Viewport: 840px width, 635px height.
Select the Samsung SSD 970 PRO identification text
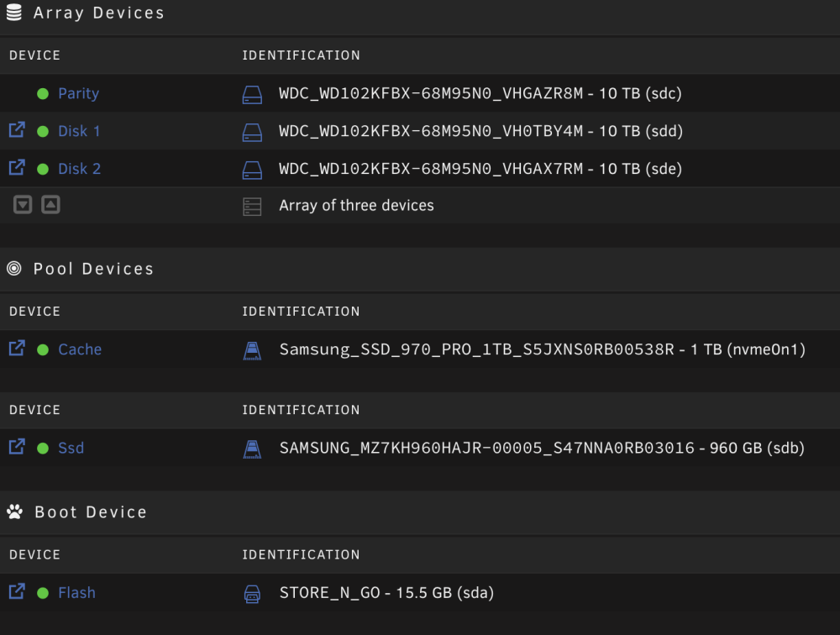coord(542,349)
